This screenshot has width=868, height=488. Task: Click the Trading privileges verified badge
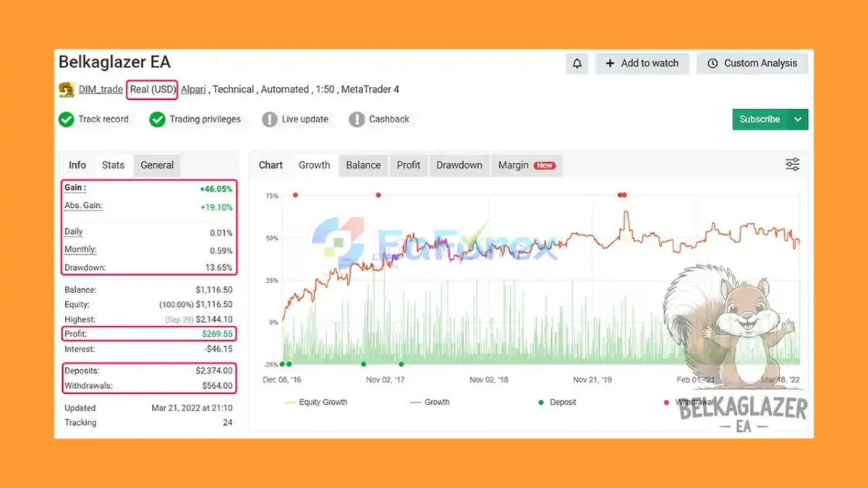point(196,119)
